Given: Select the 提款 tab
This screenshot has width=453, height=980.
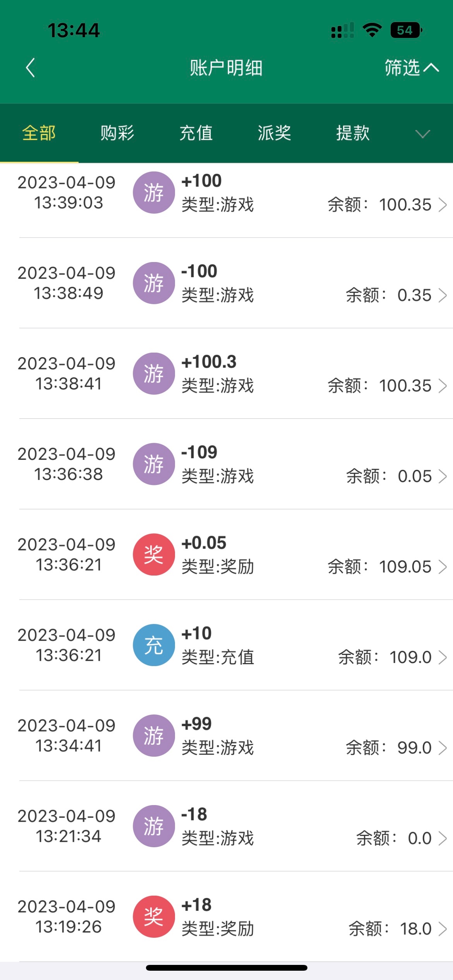Looking at the screenshot, I should tap(353, 133).
